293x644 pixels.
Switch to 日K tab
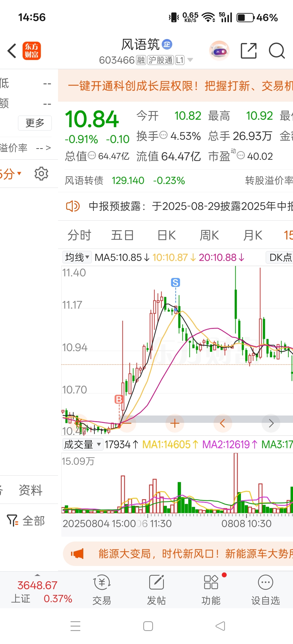click(x=167, y=235)
